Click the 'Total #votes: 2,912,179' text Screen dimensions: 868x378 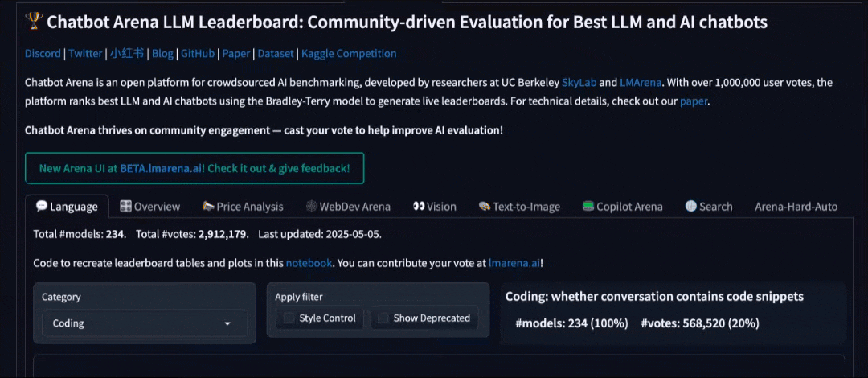click(193, 234)
